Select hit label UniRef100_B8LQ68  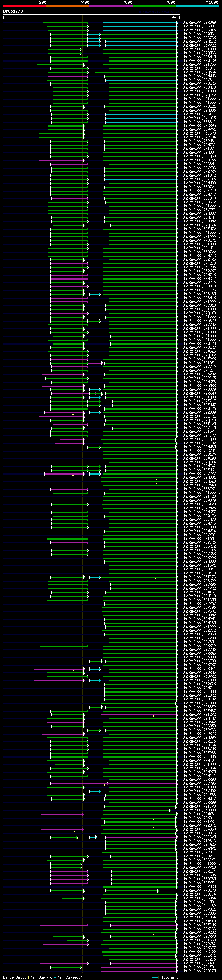pyautogui.click(x=199, y=156)
